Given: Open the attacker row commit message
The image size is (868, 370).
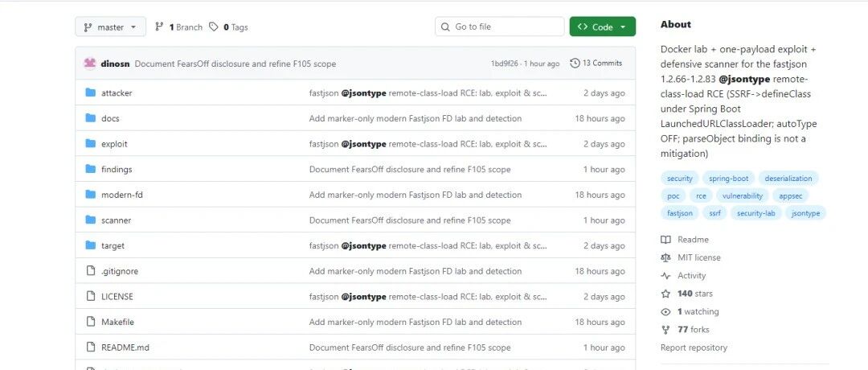Looking at the screenshot, I should click(428, 93).
